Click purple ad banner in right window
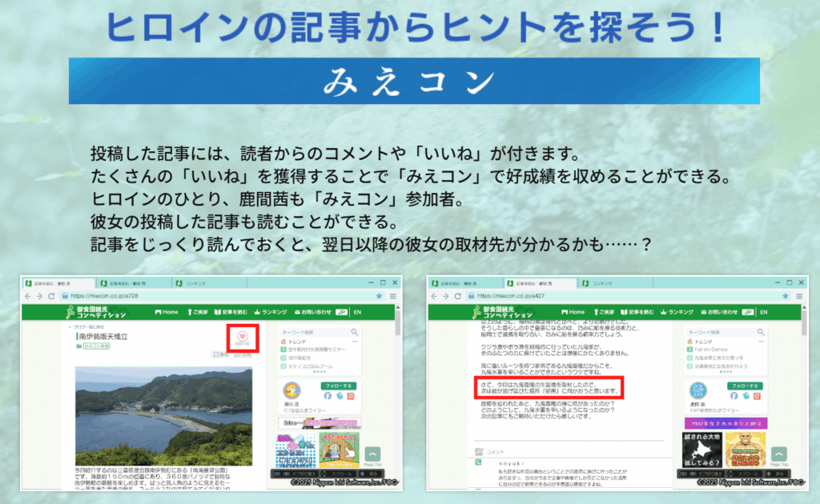820x504 pixels. 726,423
